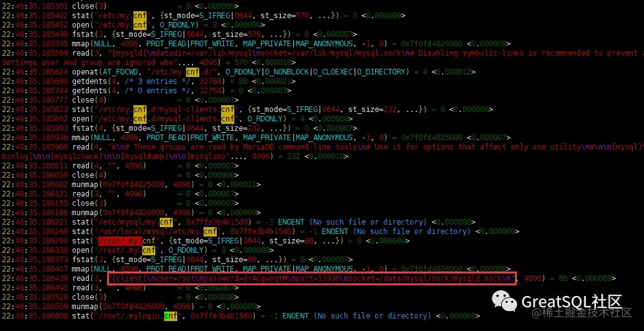644x331 pixels.
Task: Select the fstat(4) line showing st_size=232
Action: pyautogui.click(x=179, y=128)
